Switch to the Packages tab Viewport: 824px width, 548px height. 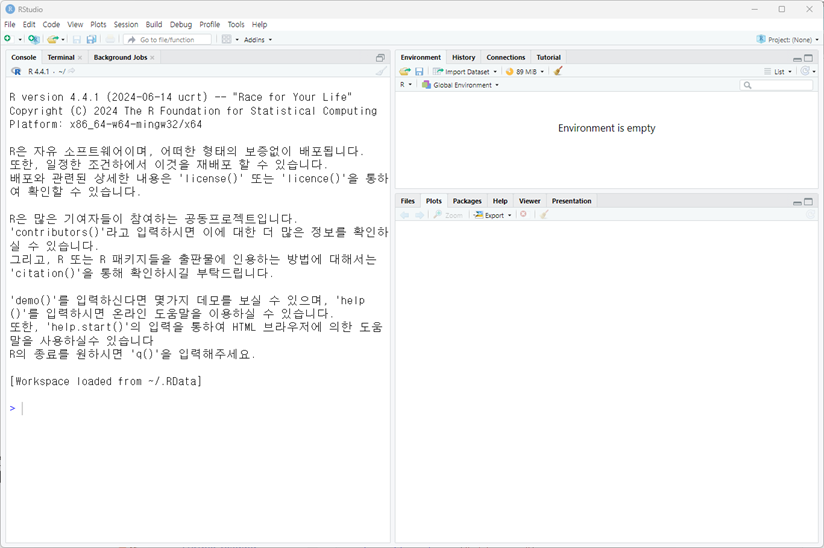pos(467,201)
